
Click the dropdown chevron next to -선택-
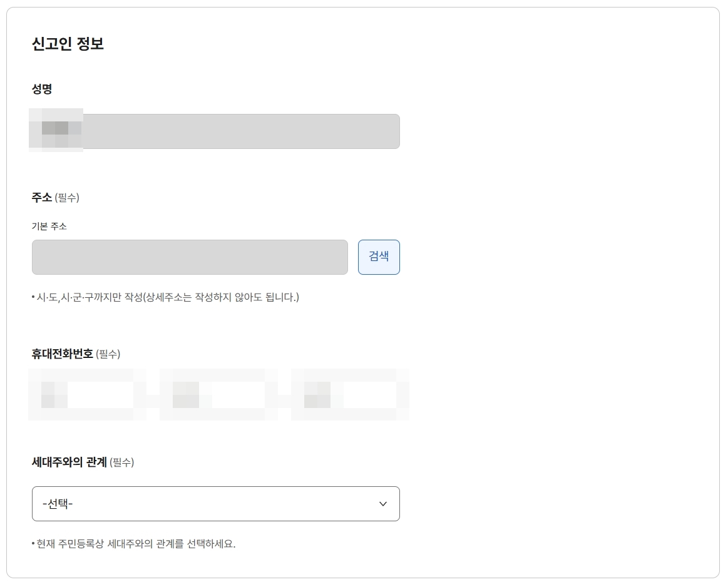(382, 504)
